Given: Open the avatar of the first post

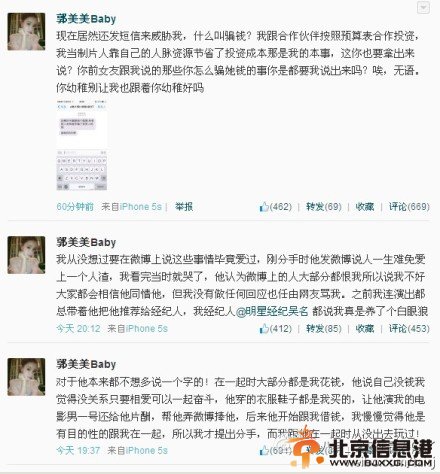Looking at the screenshot, I should pyautogui.click(x=26, y=32).
